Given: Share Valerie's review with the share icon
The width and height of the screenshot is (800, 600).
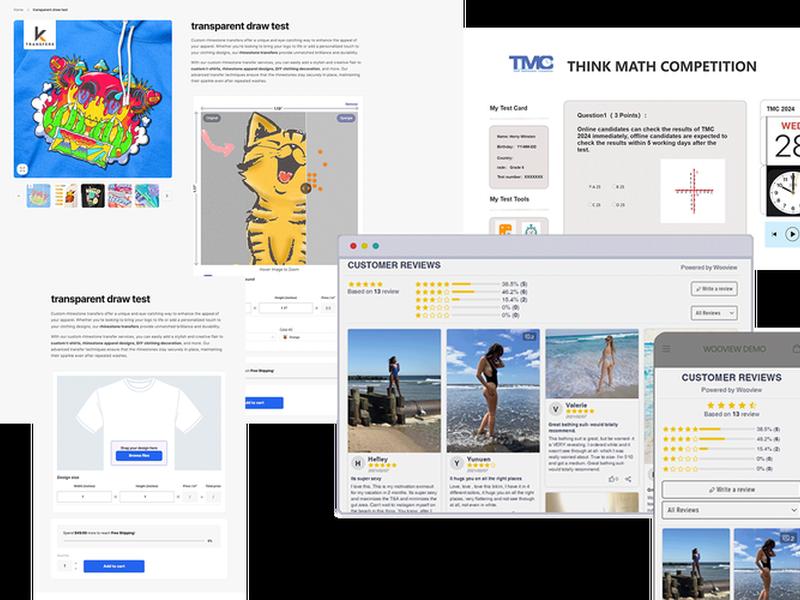Looking at the screenshot, I should pyautogui.click(x=628, y=479).
